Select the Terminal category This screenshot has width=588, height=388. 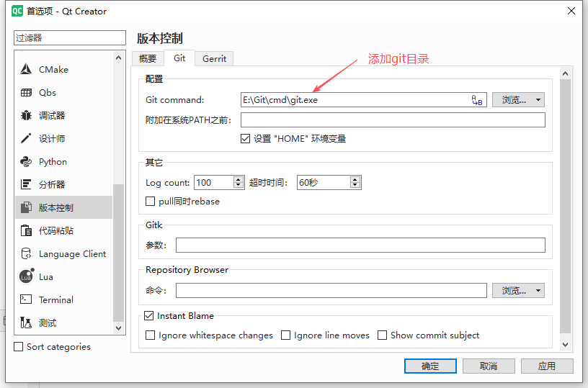63,299
